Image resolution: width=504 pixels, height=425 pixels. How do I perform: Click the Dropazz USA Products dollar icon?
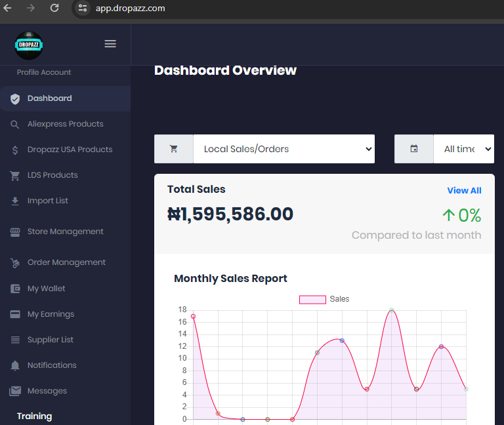pos(15,150)
